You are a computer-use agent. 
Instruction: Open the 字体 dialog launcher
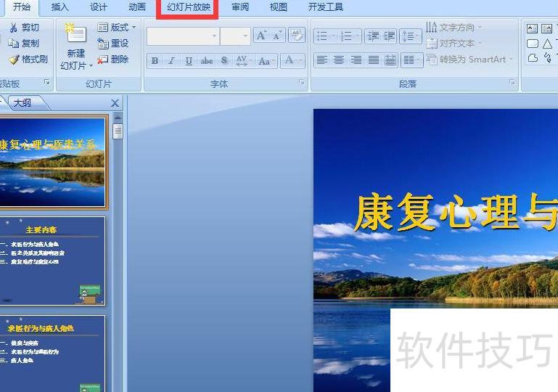click(302, 82)
